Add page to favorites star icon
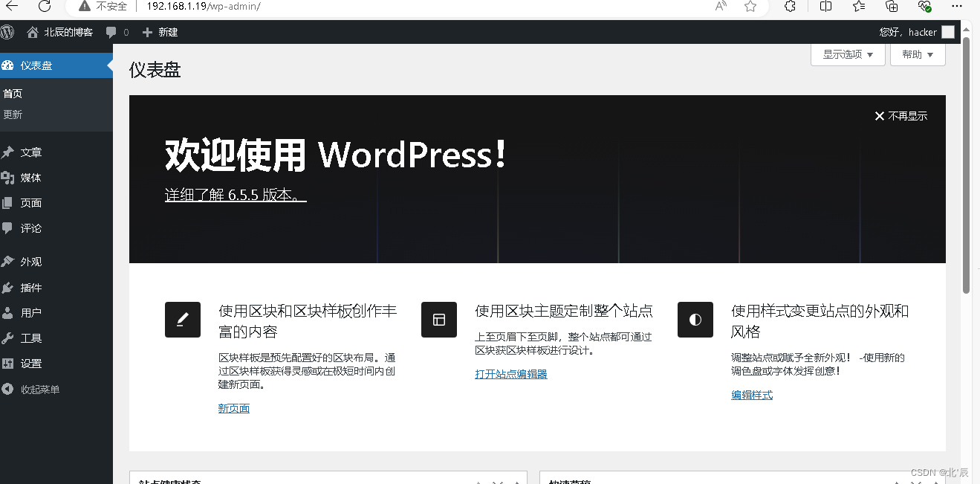 pos(750,6)
